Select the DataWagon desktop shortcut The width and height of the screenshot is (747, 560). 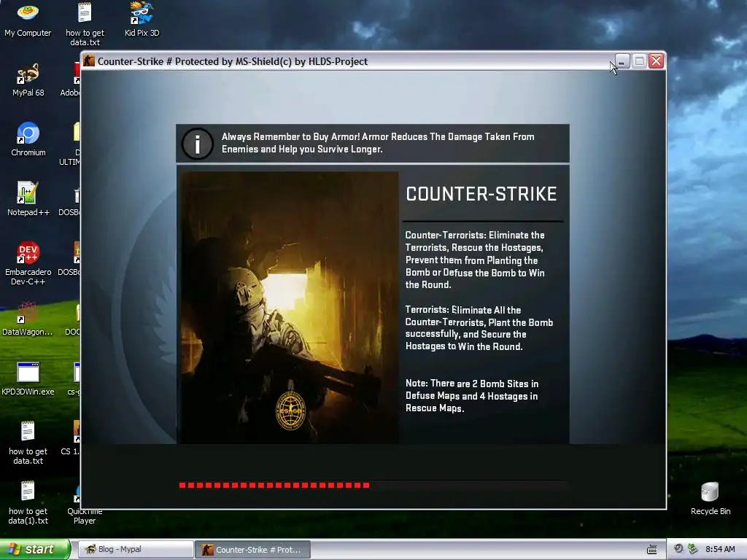28,319
